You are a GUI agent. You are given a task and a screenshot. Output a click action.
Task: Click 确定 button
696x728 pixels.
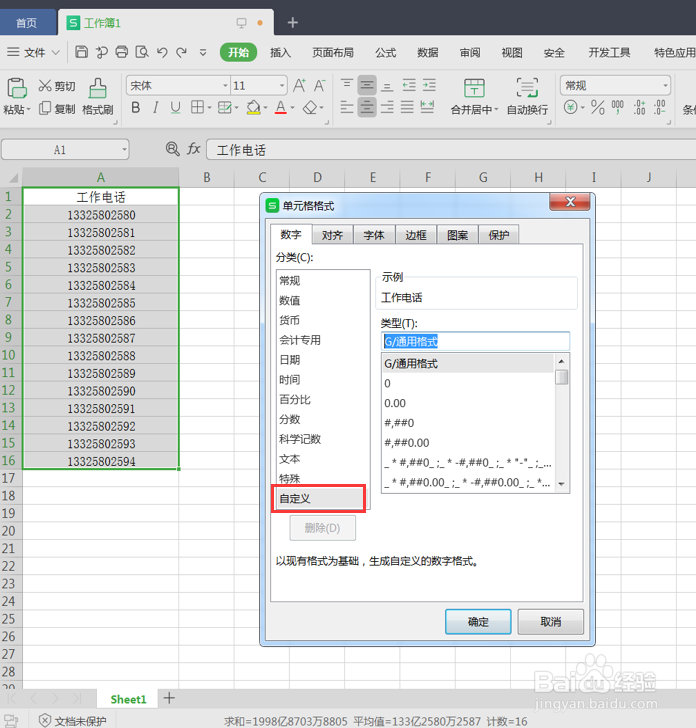[x=478, y=622]
